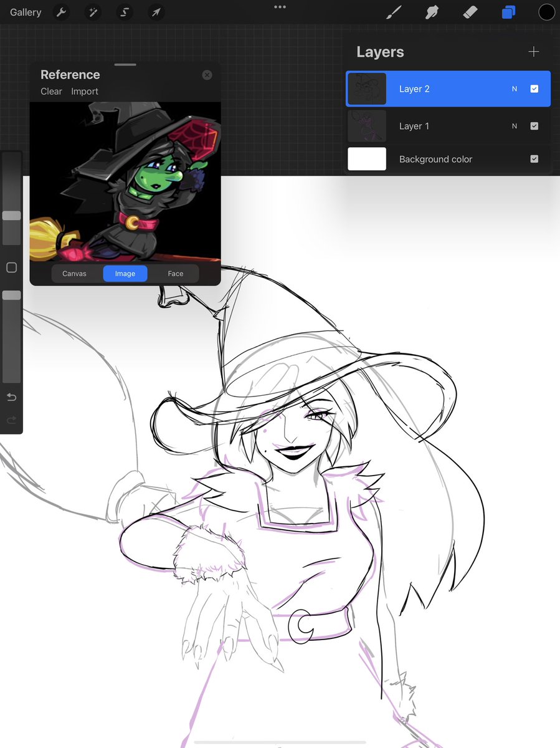
Task: Tap the undo arrow in sidebar
Action: point(11,397)
